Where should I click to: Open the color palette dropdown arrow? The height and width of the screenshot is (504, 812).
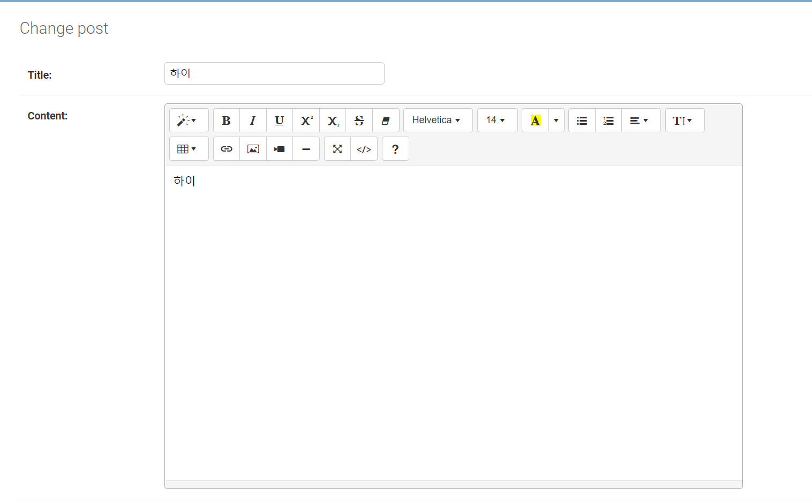pos(557,120)
